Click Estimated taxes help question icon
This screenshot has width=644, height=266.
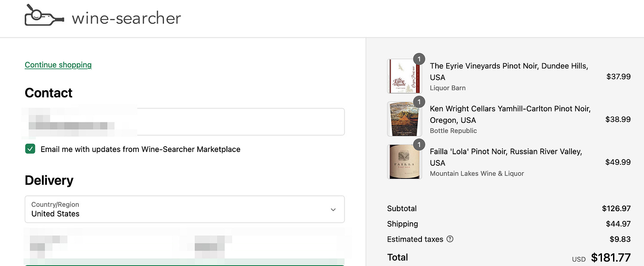point(450,239)
